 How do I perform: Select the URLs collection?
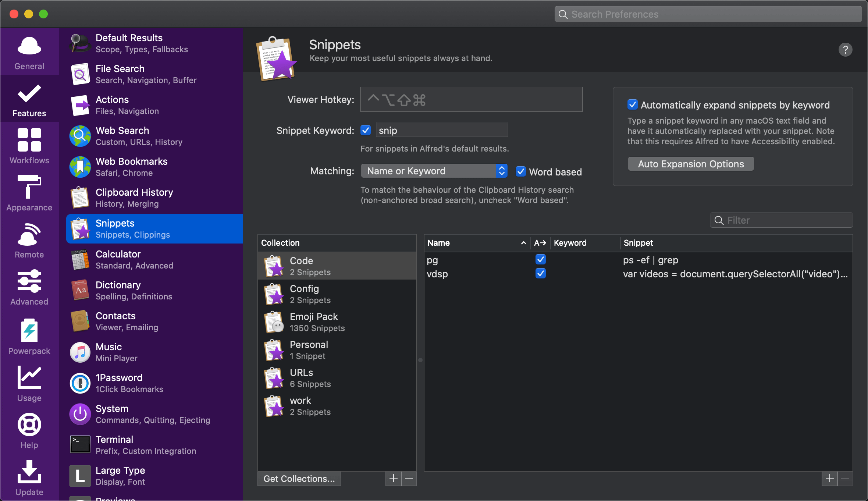coord(337,378)
